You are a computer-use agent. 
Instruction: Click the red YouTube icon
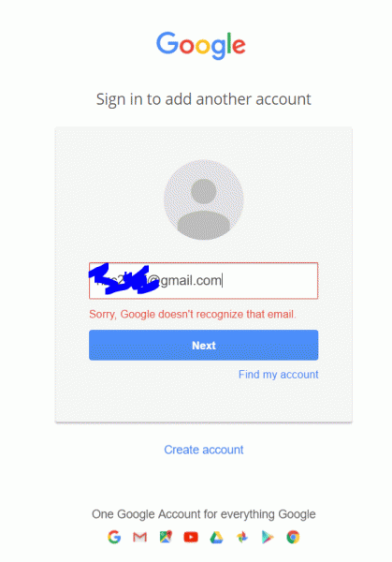(x=191, y=537)
